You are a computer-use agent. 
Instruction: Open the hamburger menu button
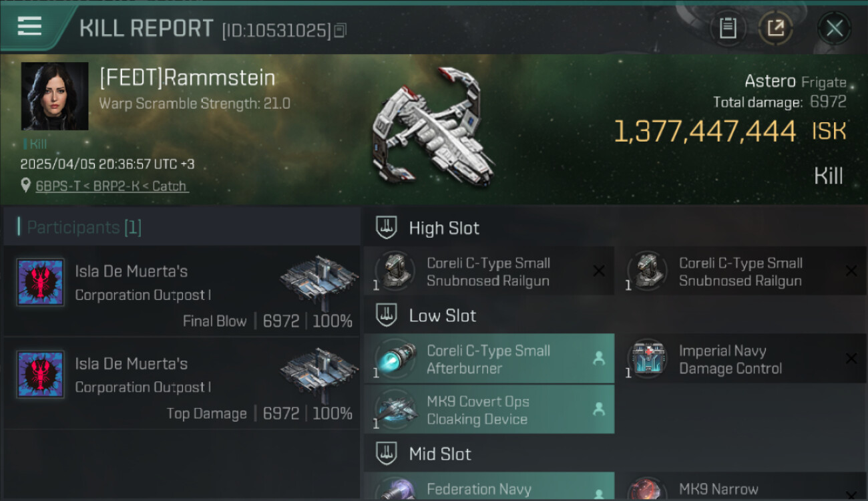(30, 27)
